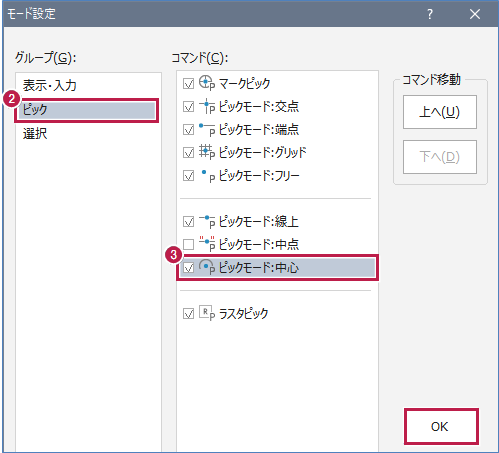Select the ピックモード:交点 icon
499x453 pixels.
tap(207, 106)
